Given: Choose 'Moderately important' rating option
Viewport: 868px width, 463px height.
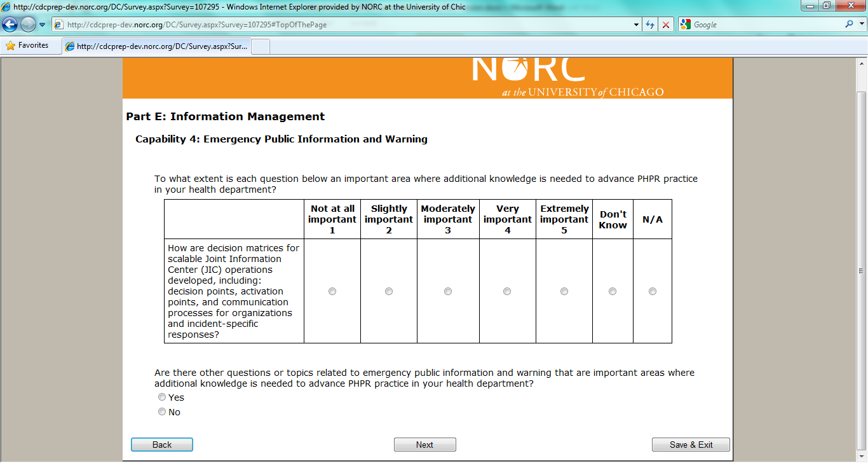Looking at the screenshot, I should pyautogui.click(x=448, y=291).
